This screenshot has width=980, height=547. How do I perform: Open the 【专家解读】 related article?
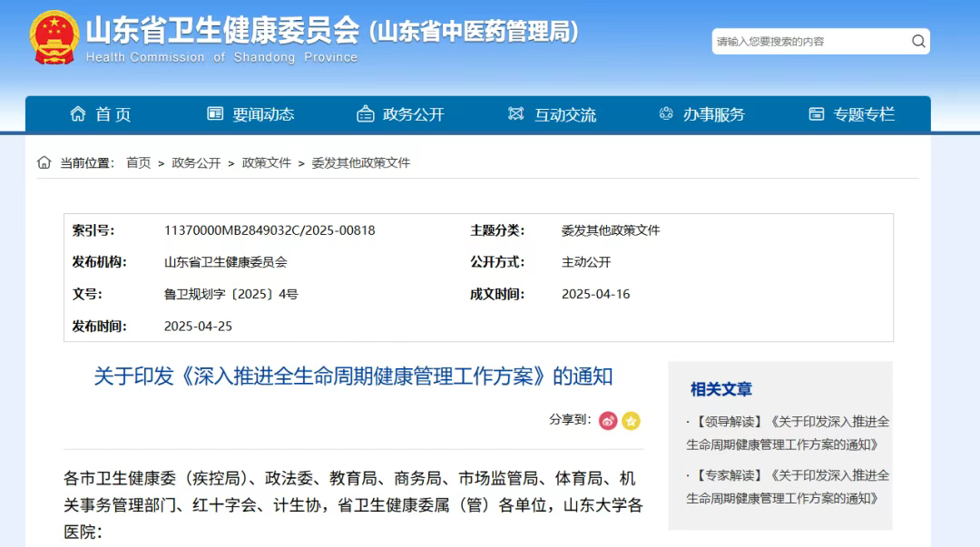788,486
